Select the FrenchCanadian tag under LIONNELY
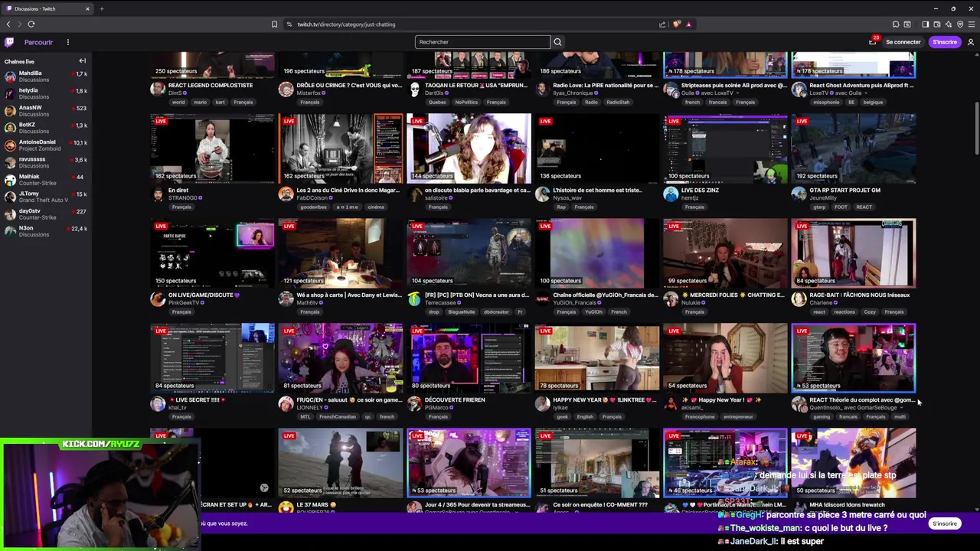The height and width of the screenshot is (551, 980). 337,417
